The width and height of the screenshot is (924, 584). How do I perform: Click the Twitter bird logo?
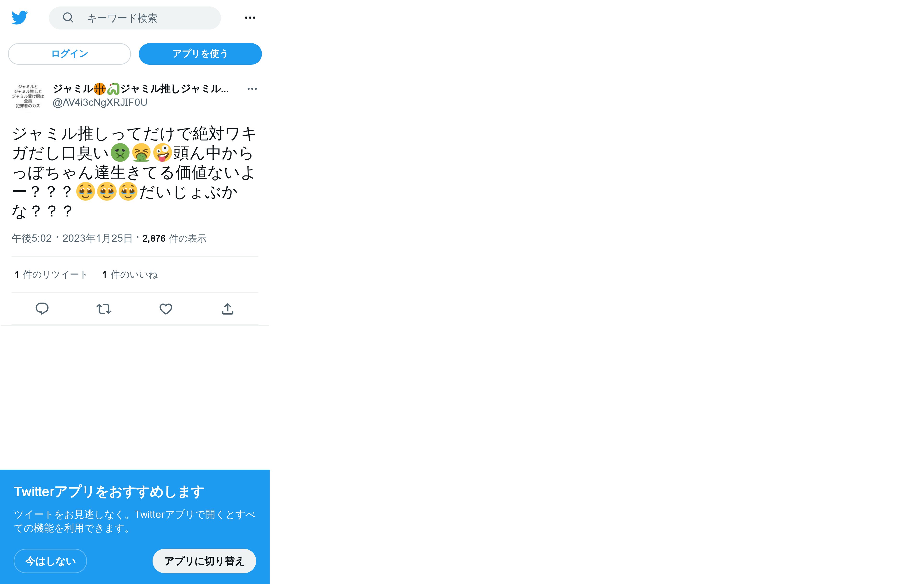click(20, 18)
